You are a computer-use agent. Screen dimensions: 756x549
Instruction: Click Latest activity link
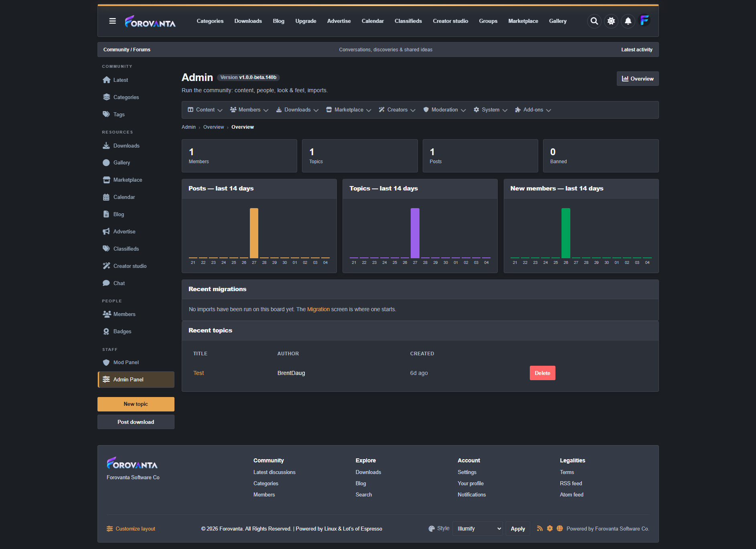click(637, 50)
